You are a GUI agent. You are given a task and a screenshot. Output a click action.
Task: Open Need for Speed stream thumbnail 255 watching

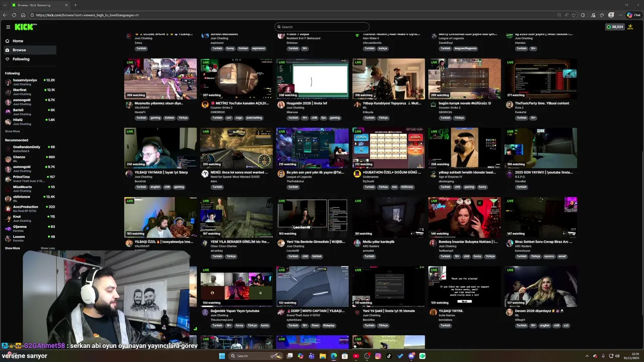tap(236, 148)
